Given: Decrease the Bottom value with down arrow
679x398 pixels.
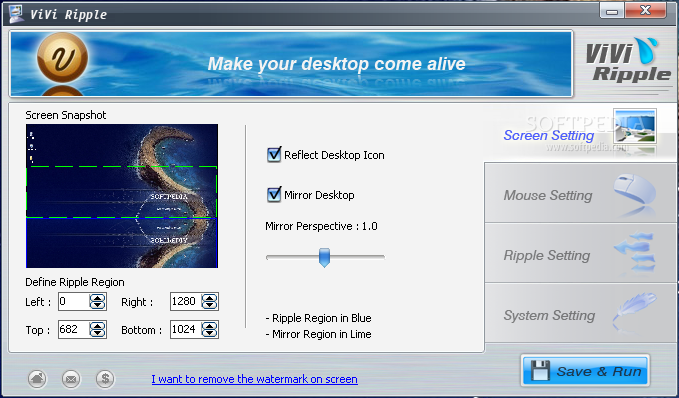Looking at the screenshot, I should click(210, 333).
